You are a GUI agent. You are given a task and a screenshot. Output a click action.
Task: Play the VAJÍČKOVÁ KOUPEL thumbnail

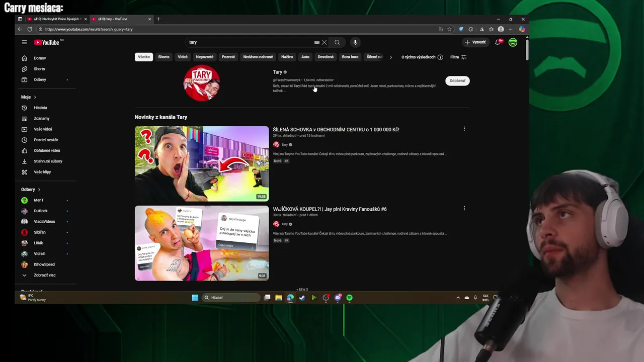(202, 243)
